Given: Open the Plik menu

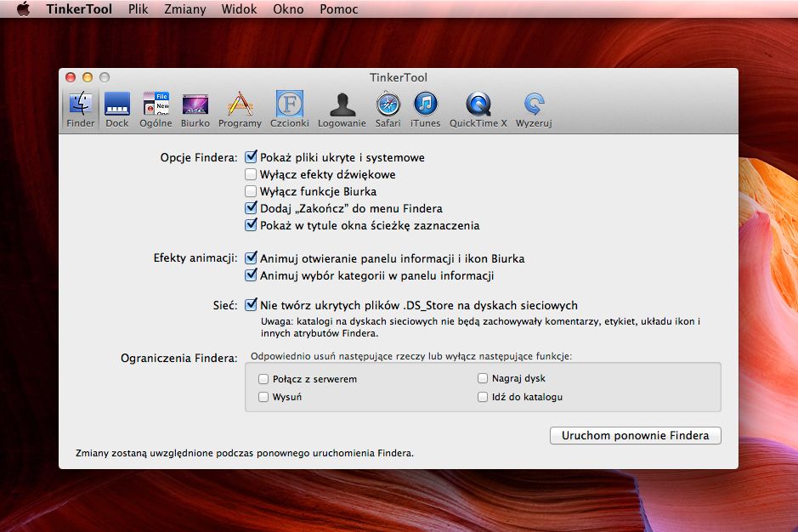Looking at the screenshot, I should (x=138, y=9).
